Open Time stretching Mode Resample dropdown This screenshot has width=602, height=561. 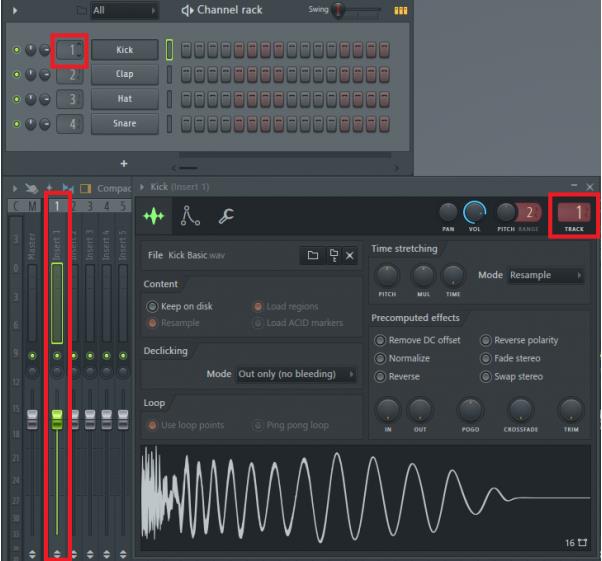[x=546, y=275]
